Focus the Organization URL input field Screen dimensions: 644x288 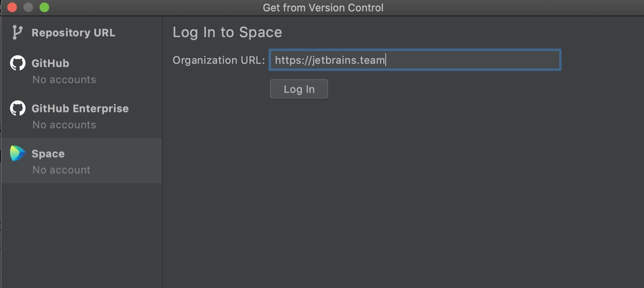point(415,60)
